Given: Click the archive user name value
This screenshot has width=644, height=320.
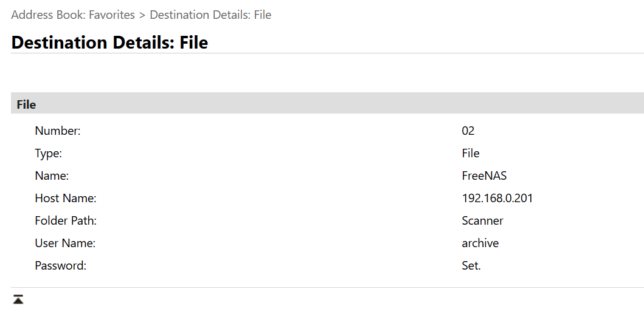Looking at the screenshot, I should (x=480, y=243).
